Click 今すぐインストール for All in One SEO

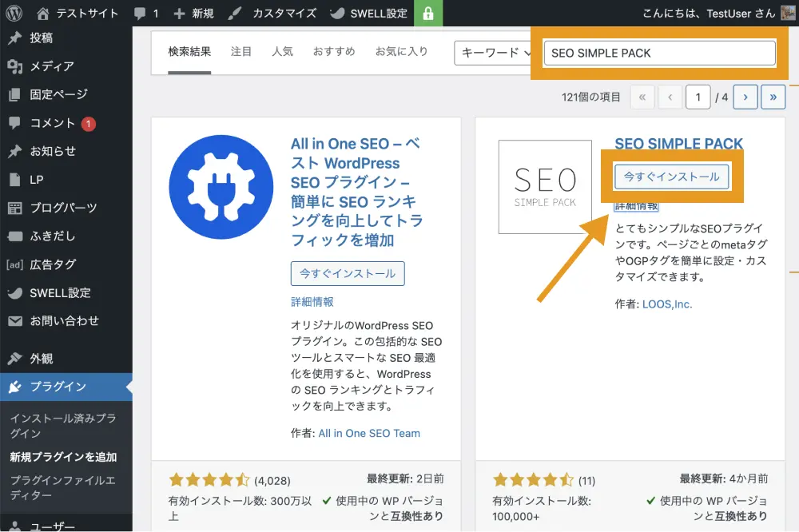click(348, 273)
